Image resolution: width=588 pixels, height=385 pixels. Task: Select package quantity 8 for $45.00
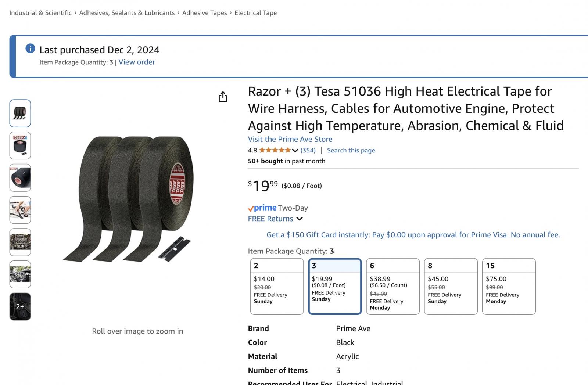pyautogui.click(x=451, y=286)
